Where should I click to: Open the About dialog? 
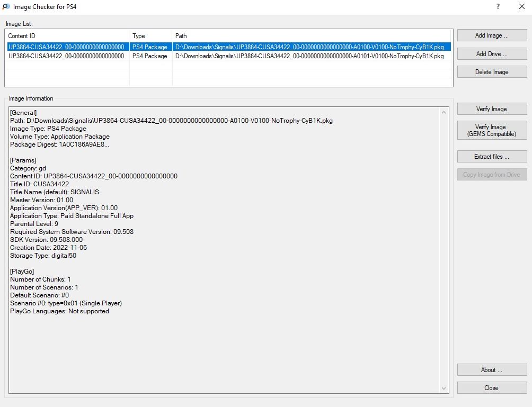(492, 370)
